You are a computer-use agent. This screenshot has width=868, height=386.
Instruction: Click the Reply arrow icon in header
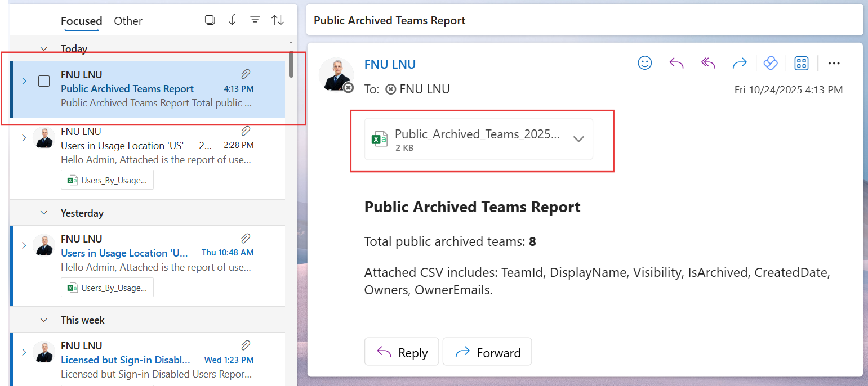(x=676, y=63)
